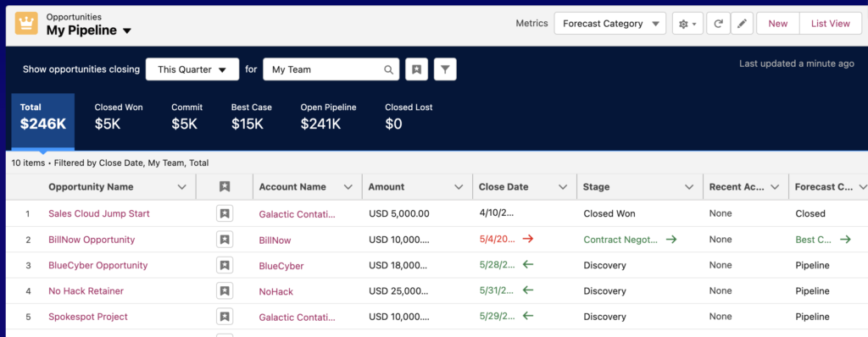Image resolution: width=868 pixels, height=337 pixels.
Task: Open No Hack Retainer opportunity
Action: click(x=86, y=291)
